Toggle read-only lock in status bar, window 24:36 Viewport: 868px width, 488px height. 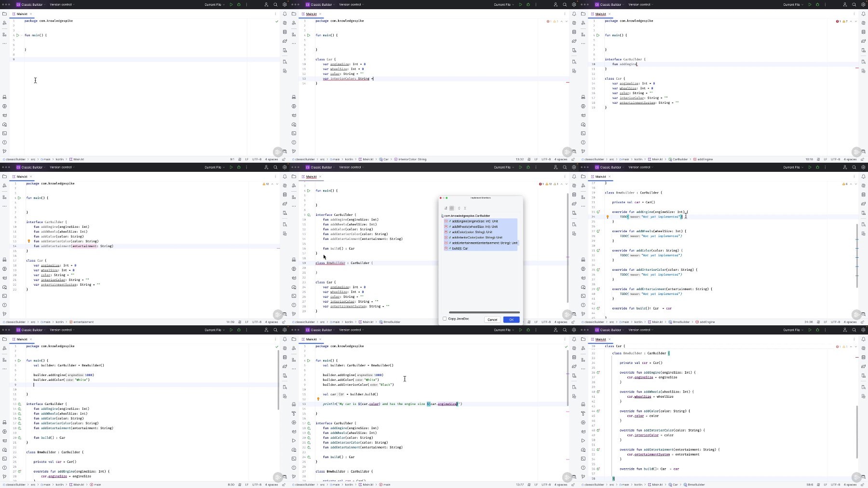tap(862, 322)
